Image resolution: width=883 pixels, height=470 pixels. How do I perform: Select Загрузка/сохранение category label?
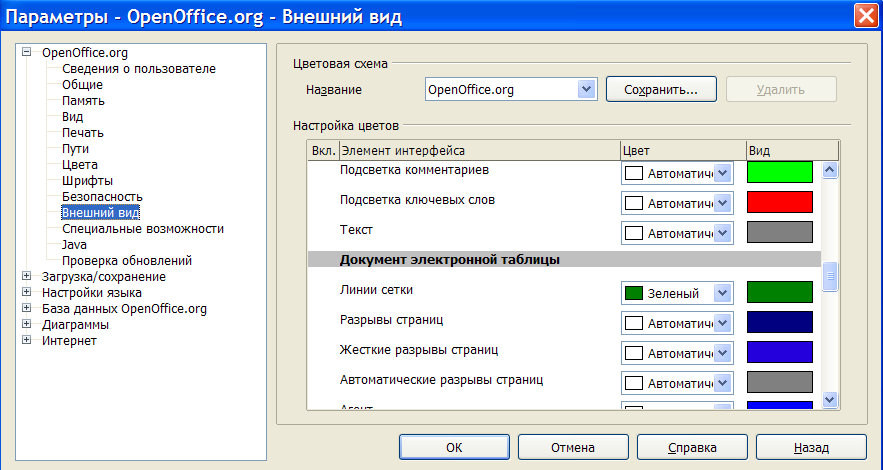coord(104,276)
